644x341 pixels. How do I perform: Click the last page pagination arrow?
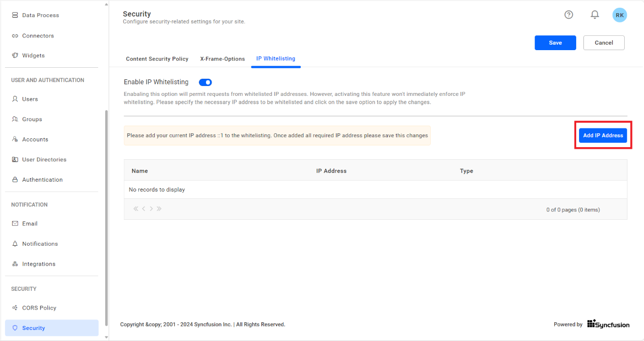tap(159, 208)
